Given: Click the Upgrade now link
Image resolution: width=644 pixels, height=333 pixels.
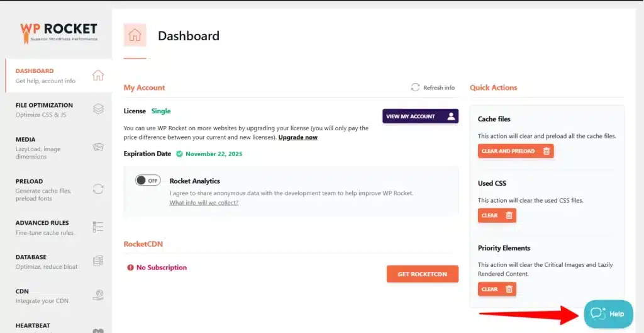Looking at the screenshot, I should point(297,137).
